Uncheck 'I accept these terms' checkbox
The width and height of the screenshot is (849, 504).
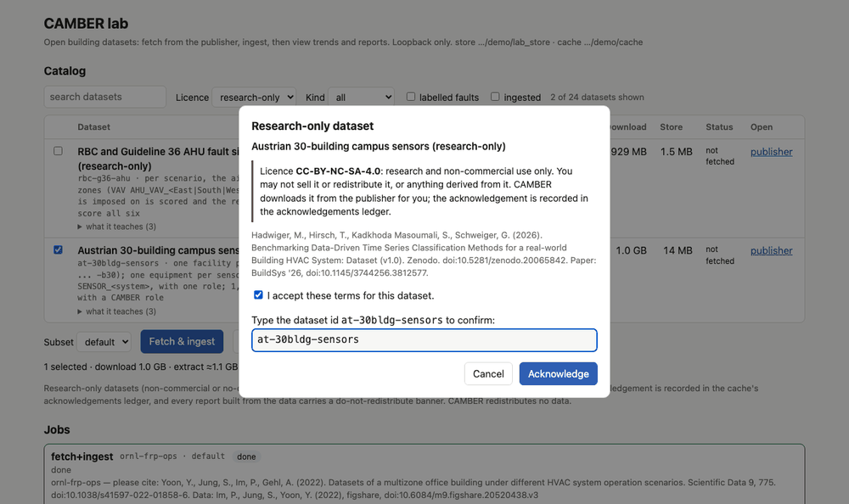coord(258,295)
